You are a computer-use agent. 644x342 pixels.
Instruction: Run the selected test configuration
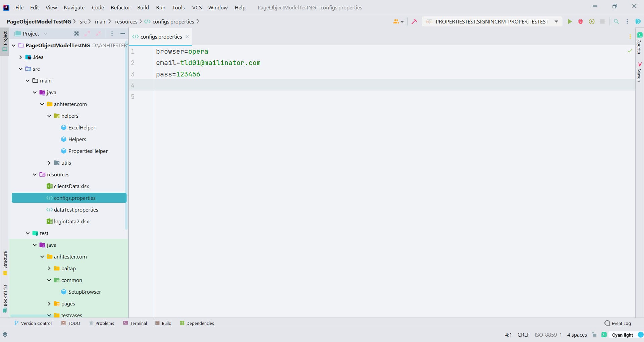570,21
